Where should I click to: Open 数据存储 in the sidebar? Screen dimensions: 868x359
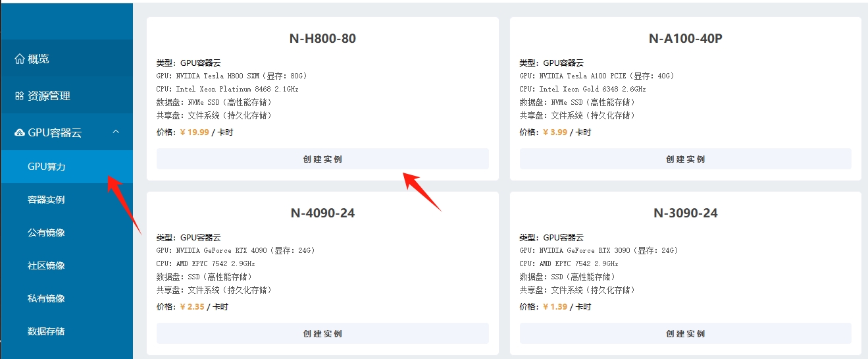click(x=66, y=331)
